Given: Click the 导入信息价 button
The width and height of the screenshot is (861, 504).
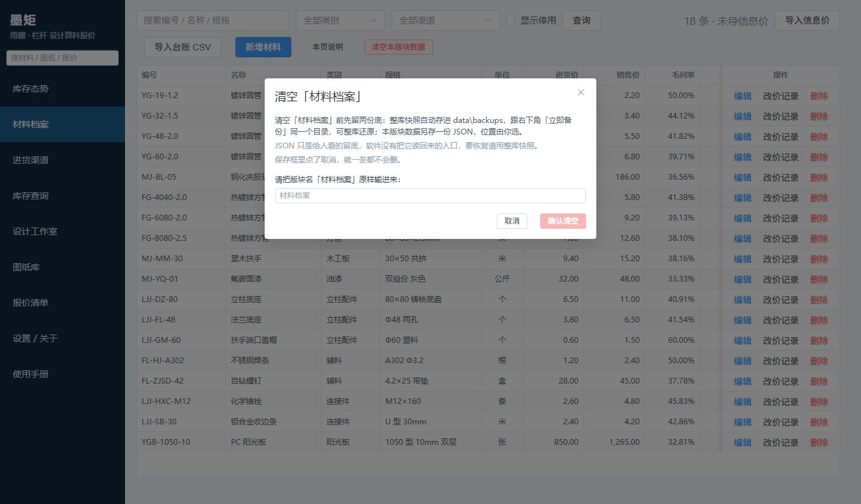Looking at the screenshot, I should pos(807,20).
